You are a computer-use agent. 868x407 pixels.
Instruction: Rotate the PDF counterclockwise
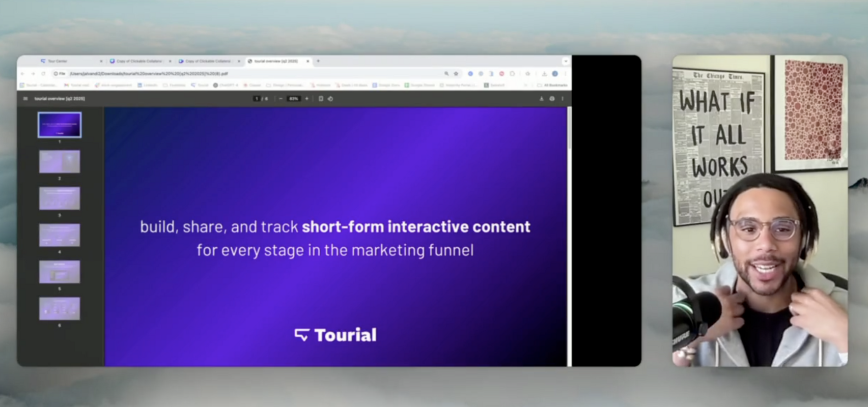(x=330, y=99)
